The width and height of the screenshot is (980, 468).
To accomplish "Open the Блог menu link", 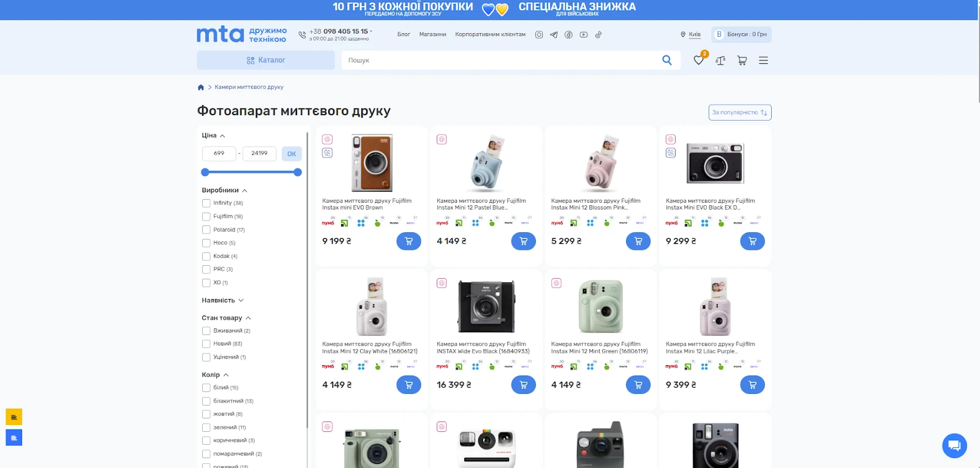I will pyautogui.click(x=404, y=34).
